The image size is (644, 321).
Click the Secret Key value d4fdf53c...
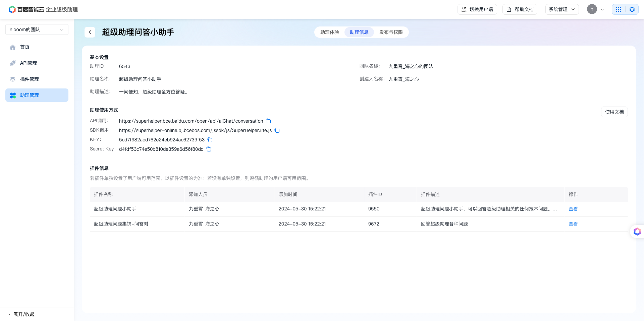click(x=161, y=149)
